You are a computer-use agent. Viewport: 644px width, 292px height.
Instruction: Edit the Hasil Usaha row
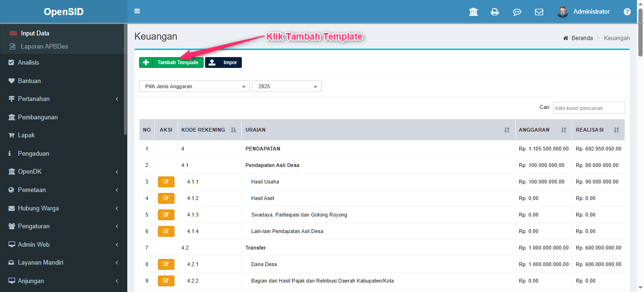pyautogui.click(x=166, y=182)
